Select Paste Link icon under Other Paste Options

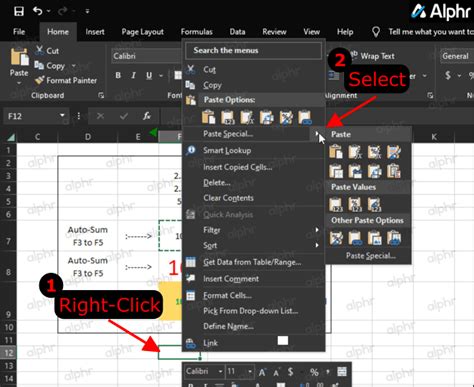point(355,238)
